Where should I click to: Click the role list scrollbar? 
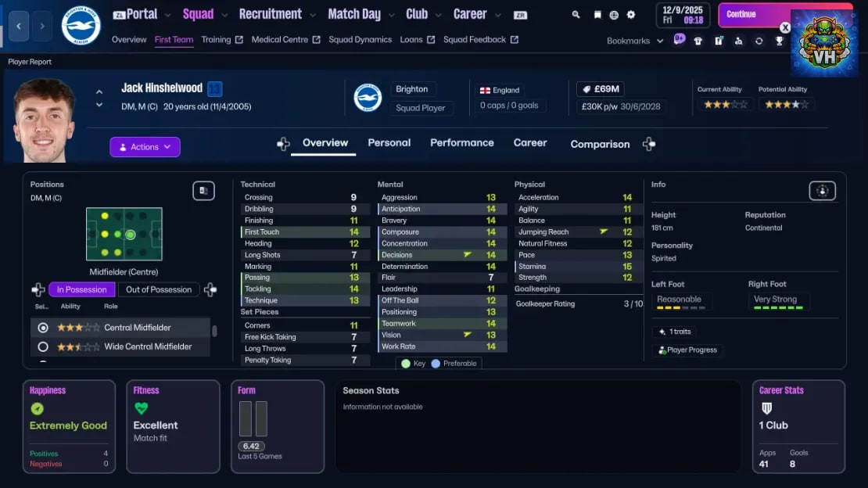[x=214, y=331]
